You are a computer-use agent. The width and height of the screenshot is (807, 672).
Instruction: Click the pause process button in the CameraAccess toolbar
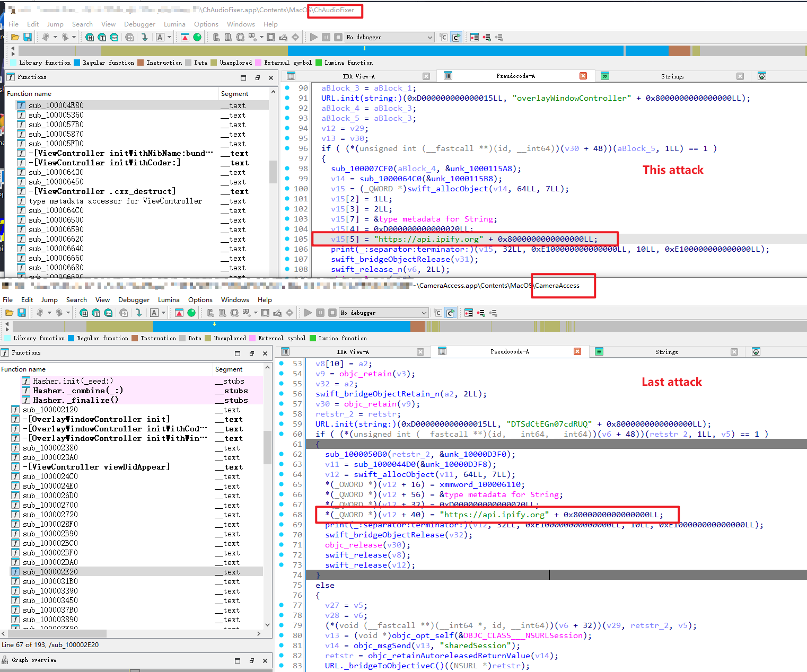coord(320,313)
